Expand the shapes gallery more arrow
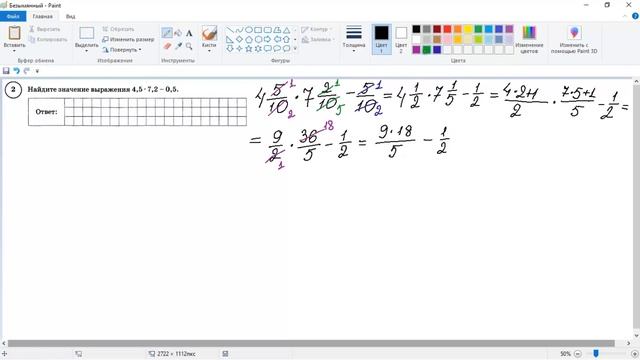This screenshot has height=360, width=640. [x=295, y=49]
